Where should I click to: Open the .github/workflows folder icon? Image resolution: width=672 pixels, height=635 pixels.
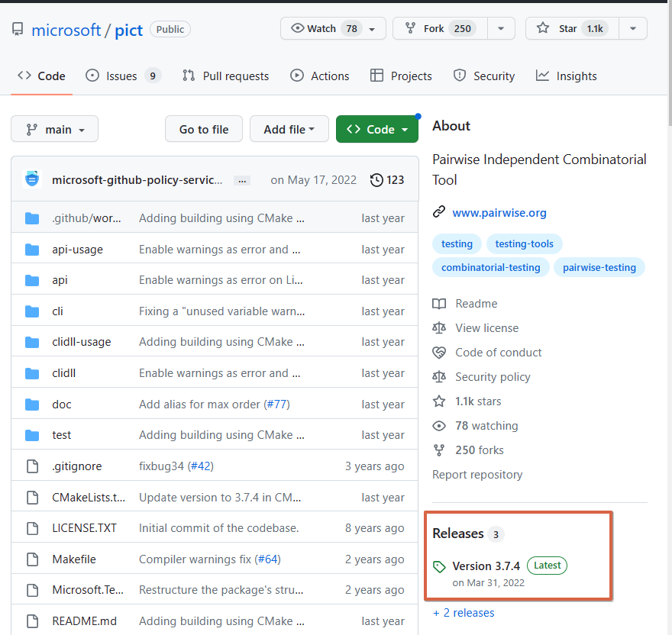pos(32,218)
